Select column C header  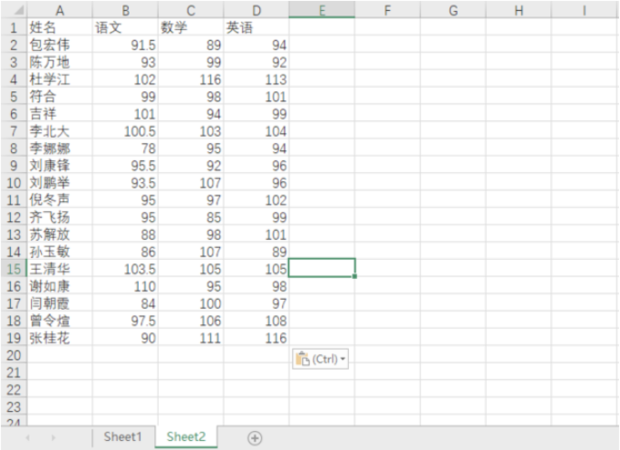(191, 10)
